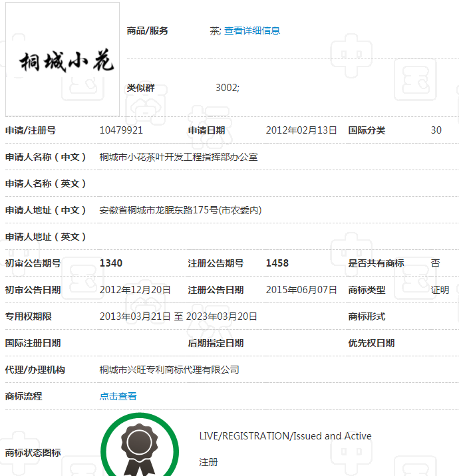Click the 商标形式 label
459x476 pixels.
click(367, 316)
